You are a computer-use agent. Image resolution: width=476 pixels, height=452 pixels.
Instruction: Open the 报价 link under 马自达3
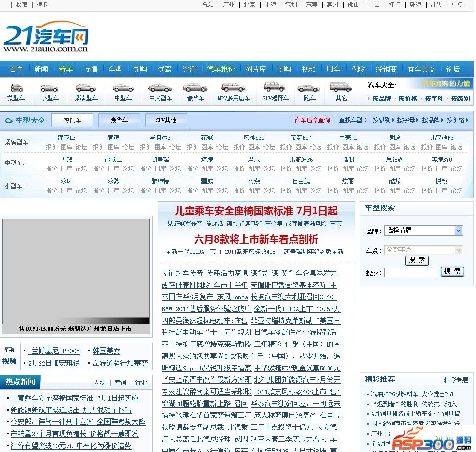click(145, 147)
